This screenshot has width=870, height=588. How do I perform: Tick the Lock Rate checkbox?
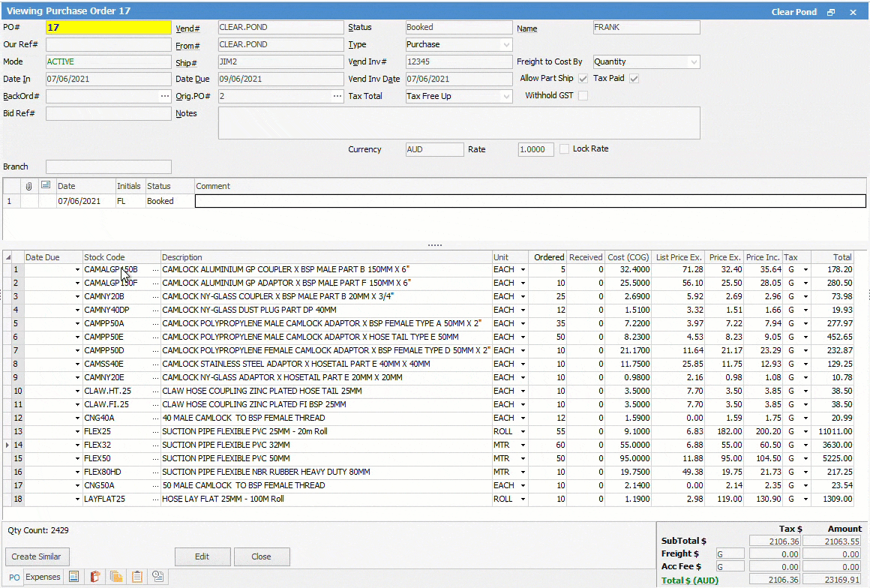tap(565, 149)
